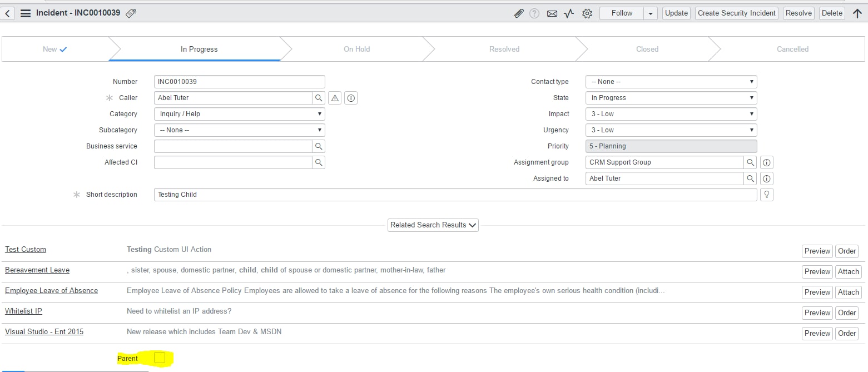The height and width of the screenshot is (372, 868).
Task: Select the Closed stage
Action: pos(647,49)
